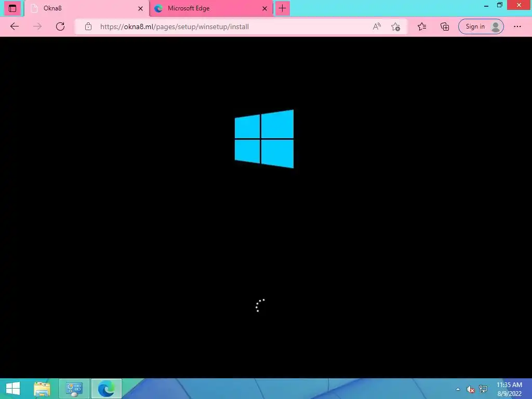Click the forward navigation arrow

click(37, 26)
